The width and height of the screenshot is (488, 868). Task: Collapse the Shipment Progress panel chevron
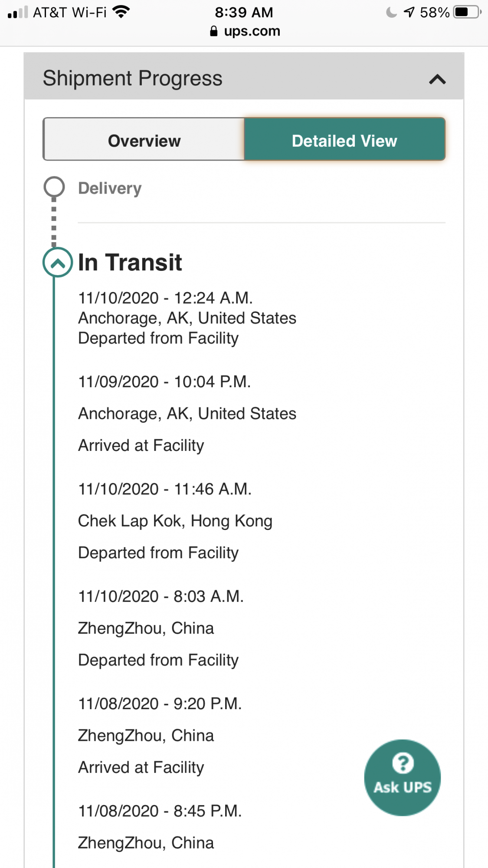click(437, 79)
